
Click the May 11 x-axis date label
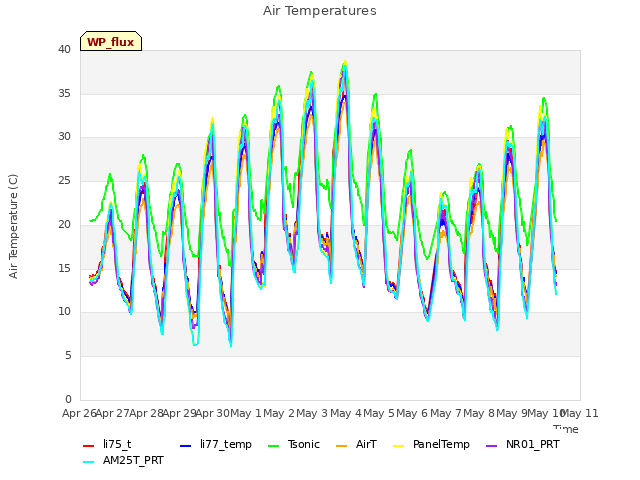click(580, 413)
